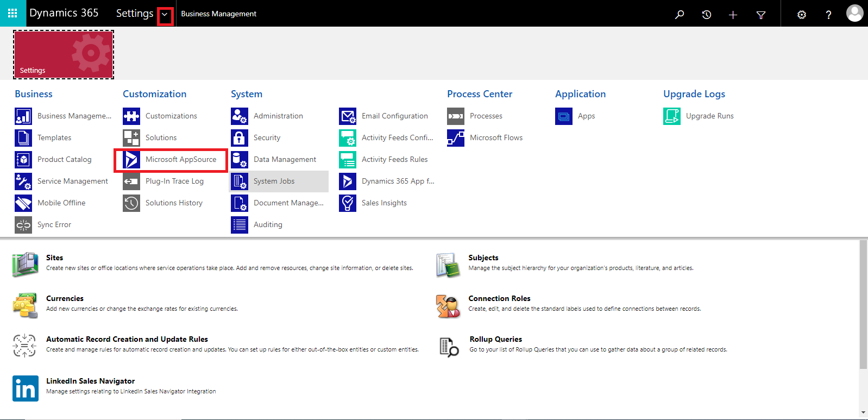Open the settings gear icon in header
The height and width of the screenshot is (420, 868).
point(802,15)
